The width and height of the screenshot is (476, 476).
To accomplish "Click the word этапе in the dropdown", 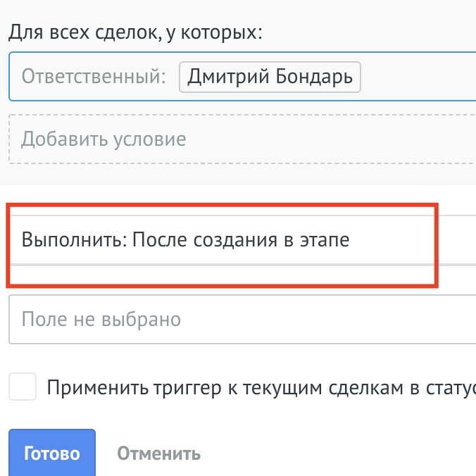I will [x=325, y=241].
